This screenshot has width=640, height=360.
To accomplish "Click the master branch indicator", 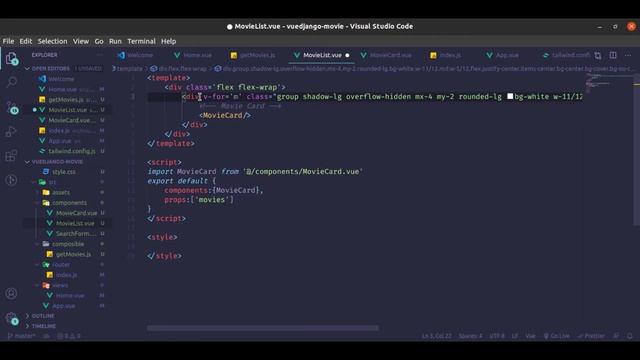I will coord(22,336).
